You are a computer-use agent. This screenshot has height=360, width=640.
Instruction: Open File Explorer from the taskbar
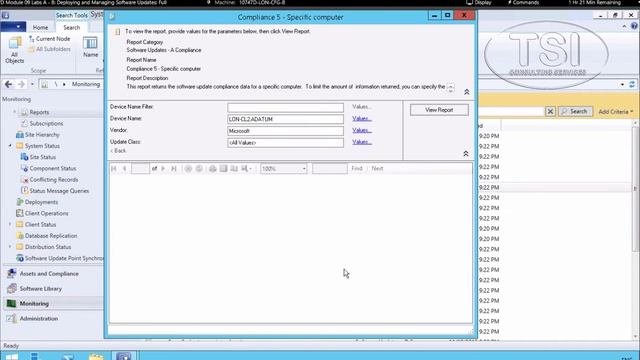point(96,356)
